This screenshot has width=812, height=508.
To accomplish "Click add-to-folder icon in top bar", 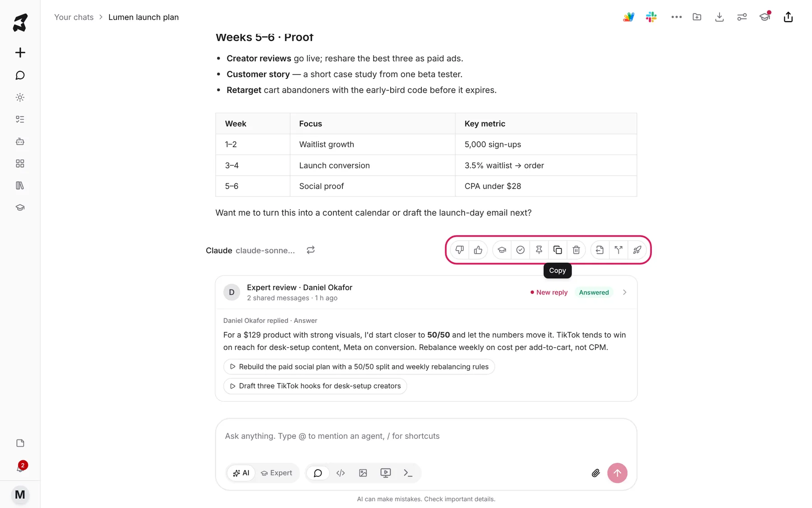I will coord(697,17).
